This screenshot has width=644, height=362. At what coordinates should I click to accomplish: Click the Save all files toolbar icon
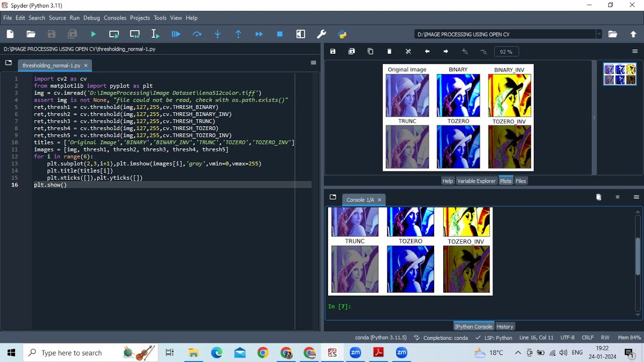point(72,34)
